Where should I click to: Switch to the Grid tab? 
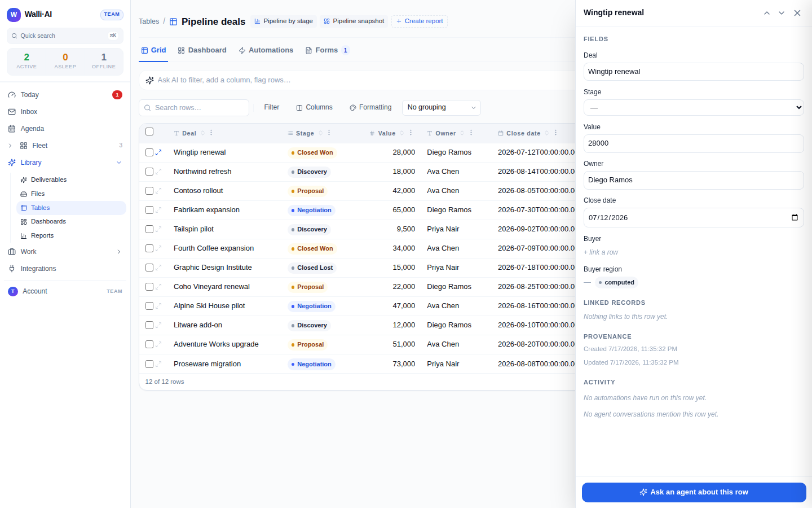coord(153,50)
